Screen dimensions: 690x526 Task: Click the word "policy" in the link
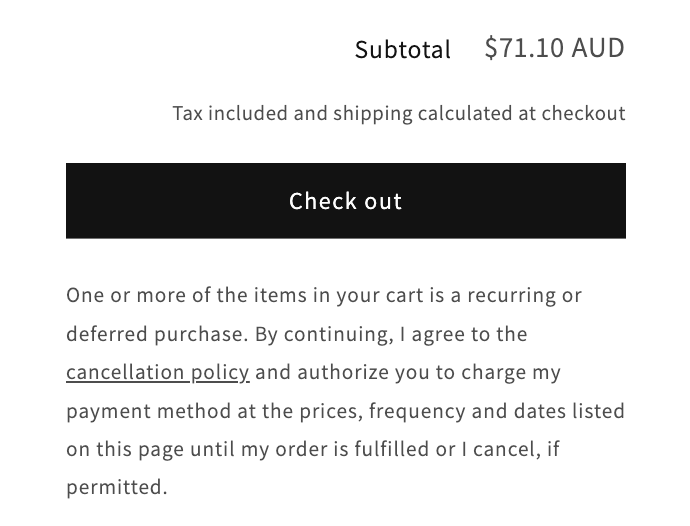[x=220, y=372]
